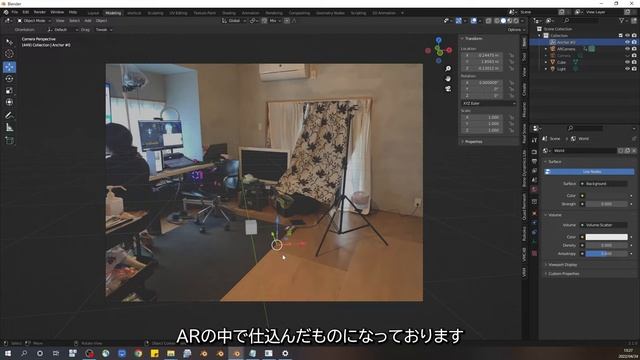Collapse the Surface section
This screenshot has width=640, height=360.
554,162
